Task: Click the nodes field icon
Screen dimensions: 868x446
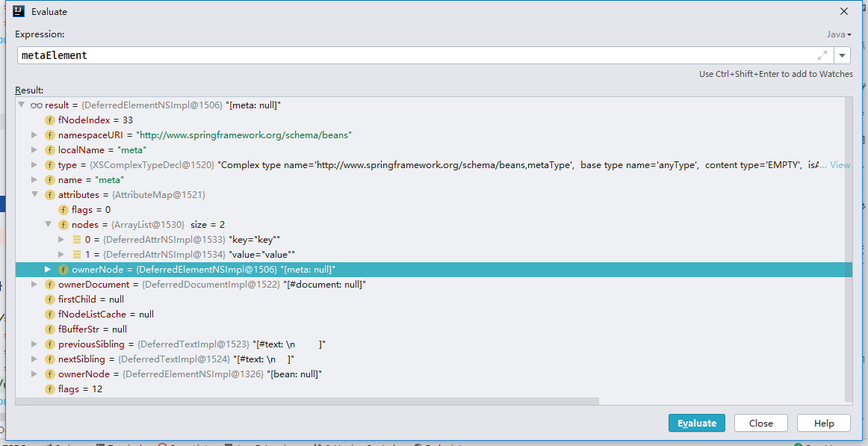Action: tap(63, 225)
